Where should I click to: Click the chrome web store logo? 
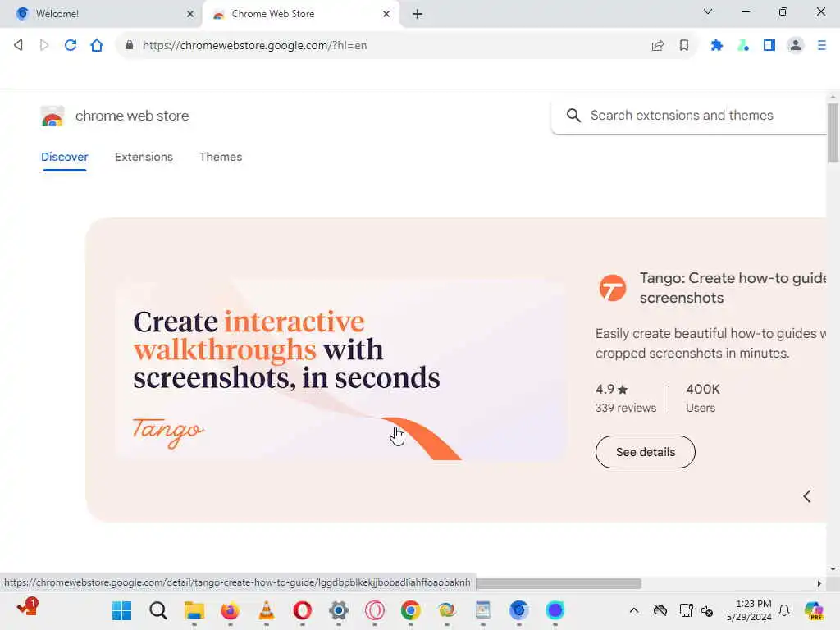52,116
